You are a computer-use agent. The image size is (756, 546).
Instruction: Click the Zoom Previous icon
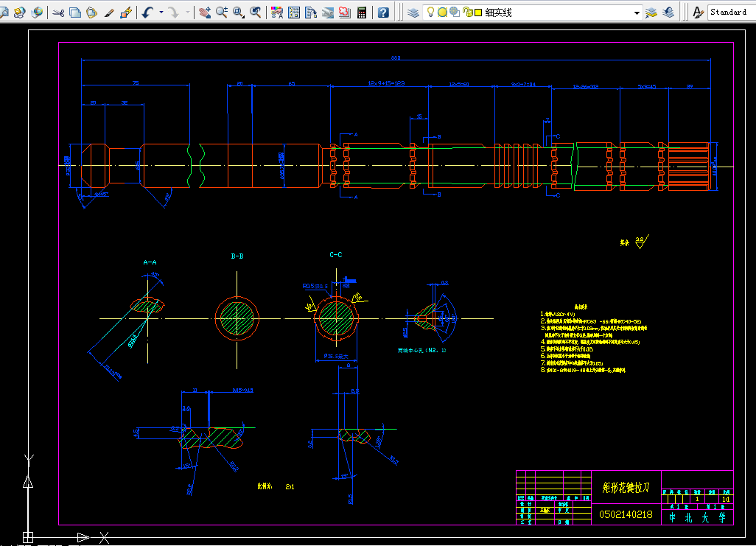click(x=256, y=13)
